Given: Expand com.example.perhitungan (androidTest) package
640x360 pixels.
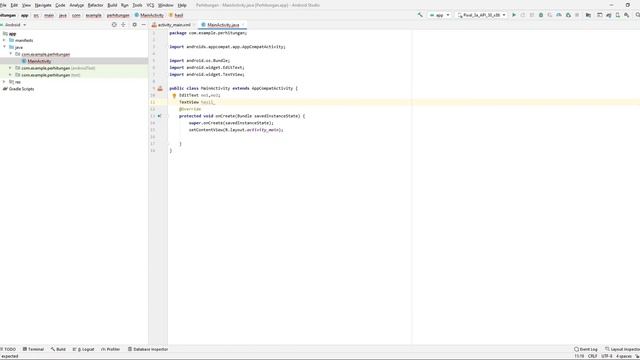Looking at the screenshot, I should click(11, 68).
